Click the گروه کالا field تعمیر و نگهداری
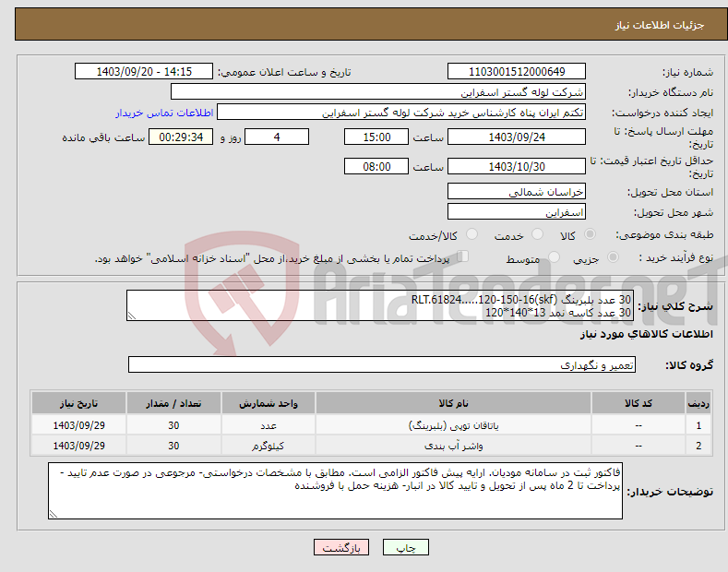This screenshot has width=728, height=572. [382, 365]
